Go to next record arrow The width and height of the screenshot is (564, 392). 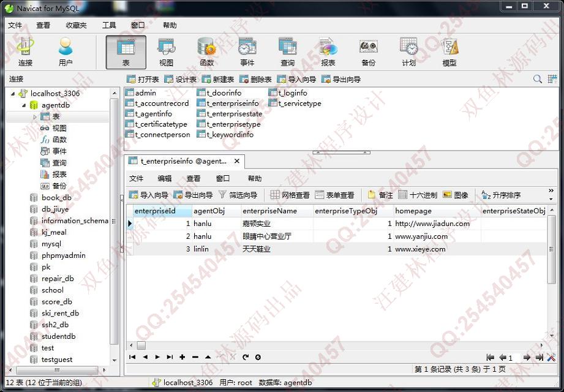(x=157, y=357)
